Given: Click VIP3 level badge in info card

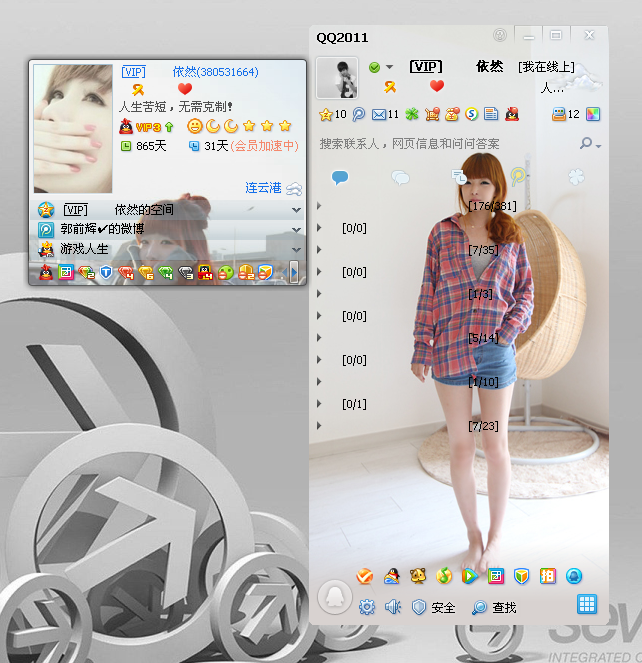Looking at the screenshot, I should [x=146, y=127].
